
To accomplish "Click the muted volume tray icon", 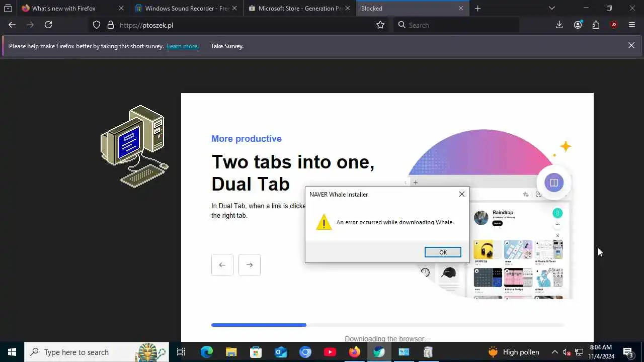I will click(x=567, y=352).
